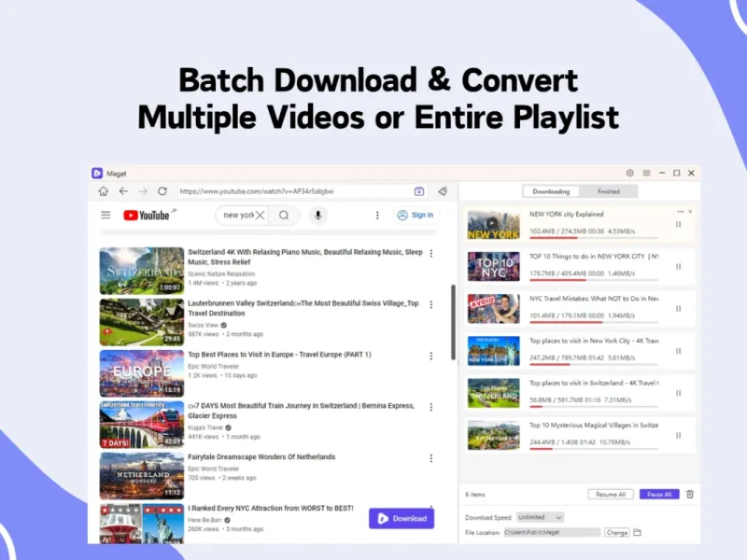Click the forward navigation arrow

[x=143, y=191]
